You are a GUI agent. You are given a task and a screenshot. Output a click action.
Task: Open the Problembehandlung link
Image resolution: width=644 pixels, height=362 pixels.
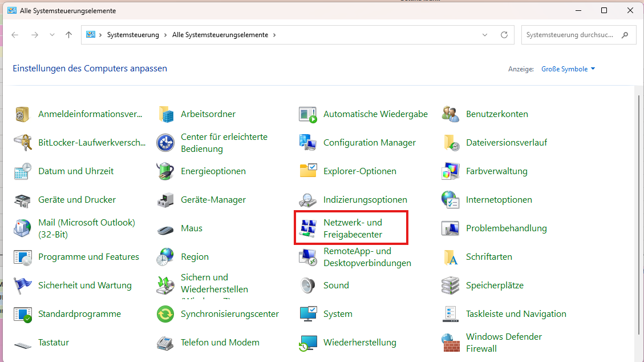coord(506,228)
